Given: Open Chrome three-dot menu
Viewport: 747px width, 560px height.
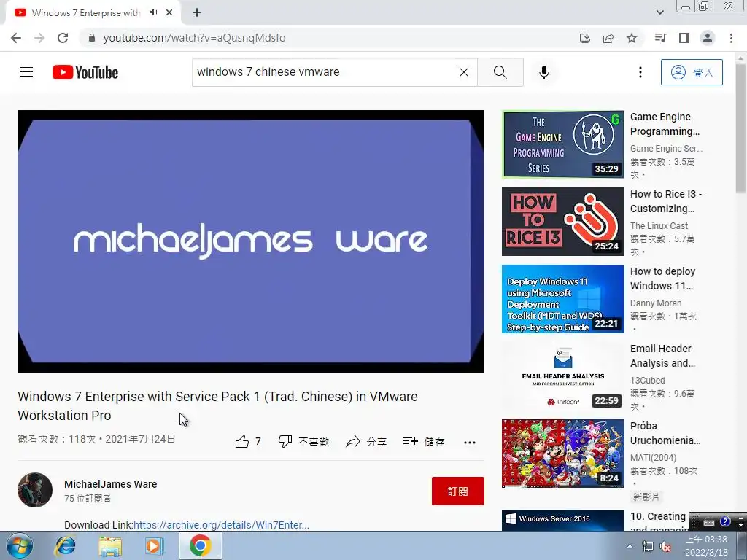Looking at the screenshot, I should click(x=731, y=38).
